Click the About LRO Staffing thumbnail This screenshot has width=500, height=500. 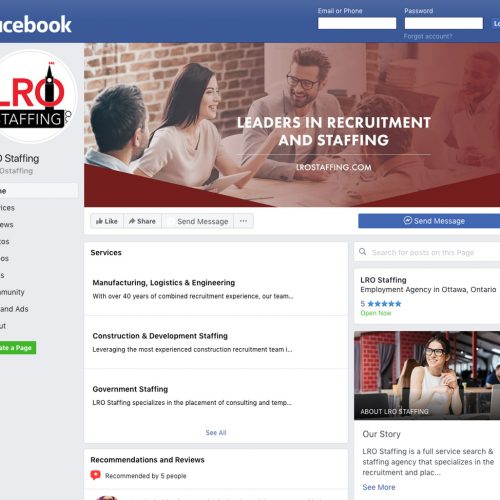(427, 375)
